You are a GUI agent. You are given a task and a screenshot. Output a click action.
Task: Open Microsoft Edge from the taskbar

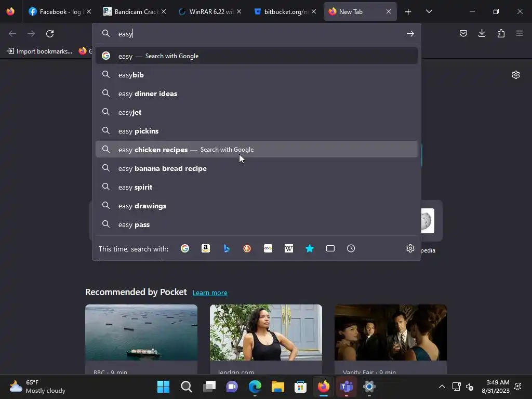[255, 387]
